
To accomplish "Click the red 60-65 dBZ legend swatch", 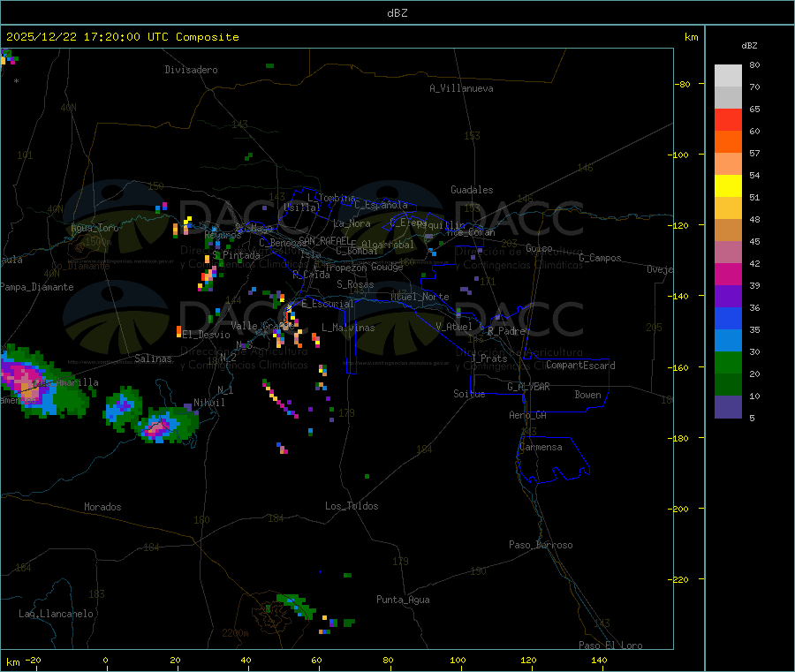I will click(728, 120).
